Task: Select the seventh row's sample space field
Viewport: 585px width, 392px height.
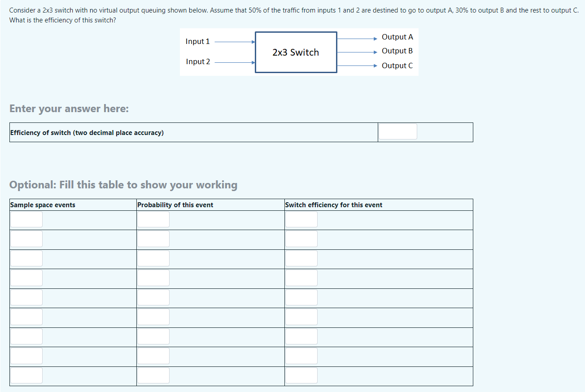Action: click(x=26, y=336)
